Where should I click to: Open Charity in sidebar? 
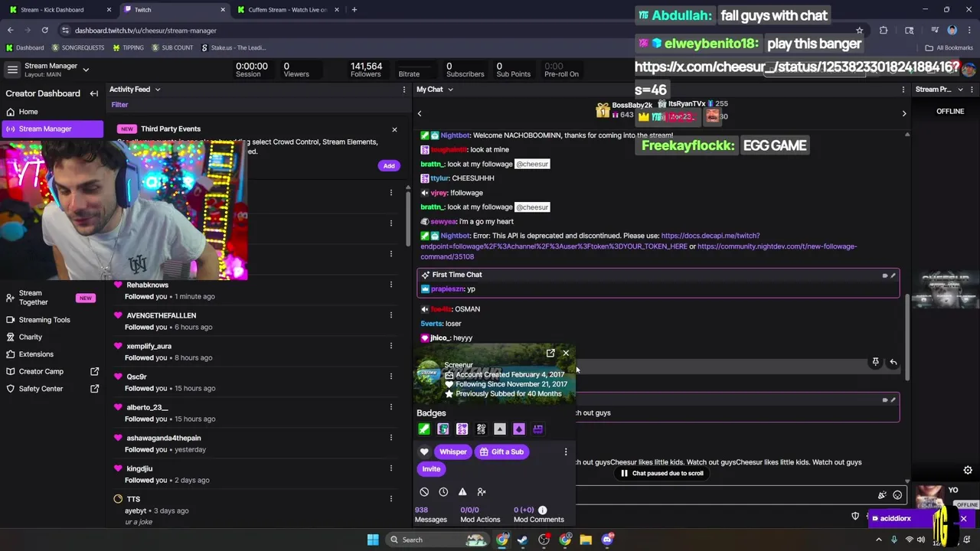51,337
